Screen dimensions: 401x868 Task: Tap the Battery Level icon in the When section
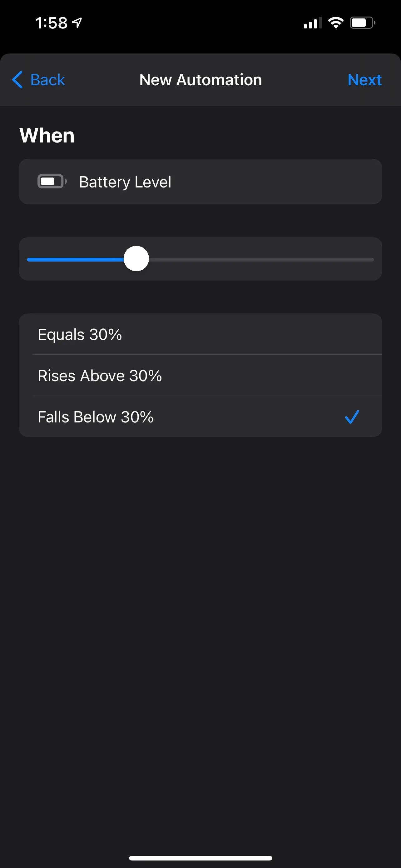point(51,182)
